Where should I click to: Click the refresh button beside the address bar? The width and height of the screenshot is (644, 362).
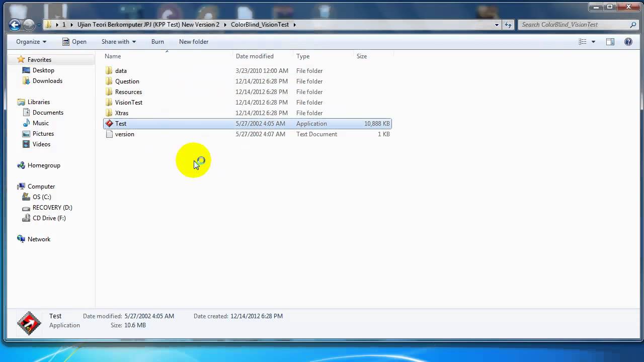coord(508,25)
